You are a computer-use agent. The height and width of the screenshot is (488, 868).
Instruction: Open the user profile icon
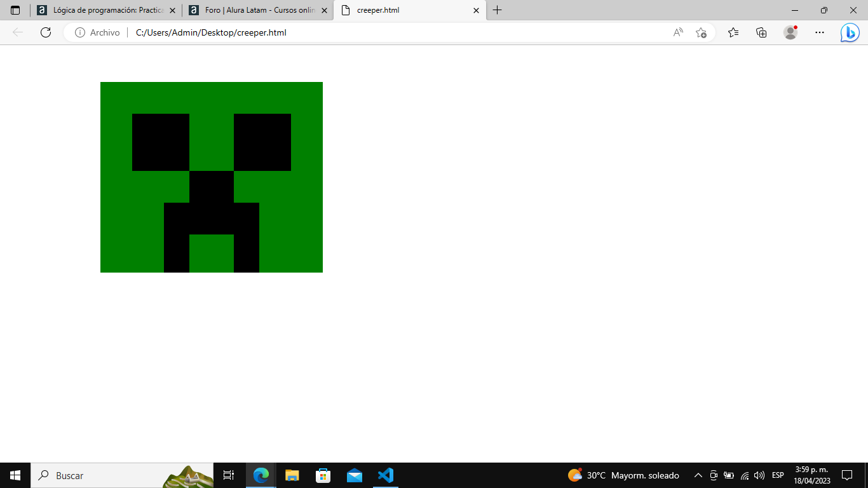(x=790, y=32)
